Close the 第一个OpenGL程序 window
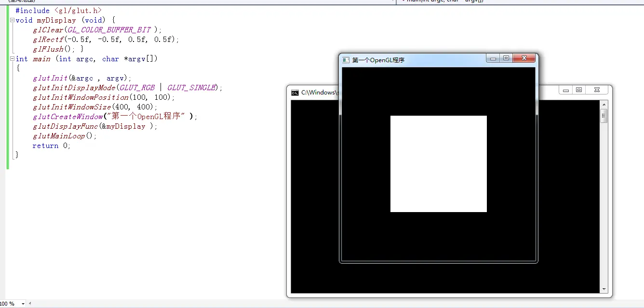The image size is (644, 308). click(524, 59)
